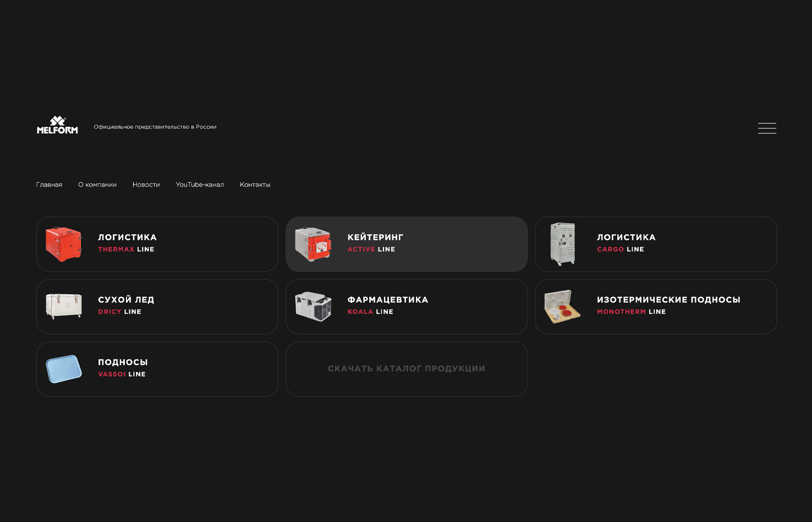Select the Кейтеринг Active Line title

coord(375,237)
